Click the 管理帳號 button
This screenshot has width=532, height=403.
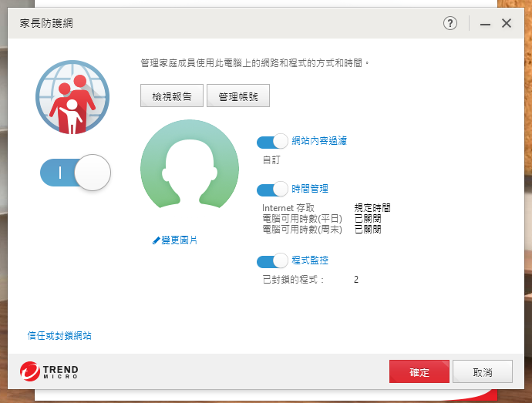point(238,96)
